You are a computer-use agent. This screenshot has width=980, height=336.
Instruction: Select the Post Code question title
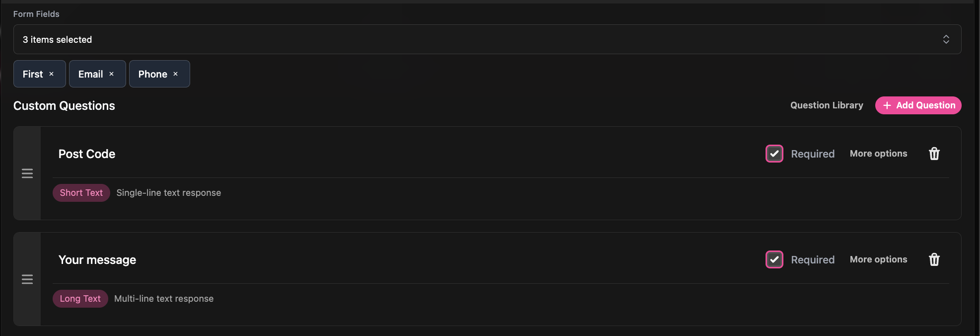(87, 154)
